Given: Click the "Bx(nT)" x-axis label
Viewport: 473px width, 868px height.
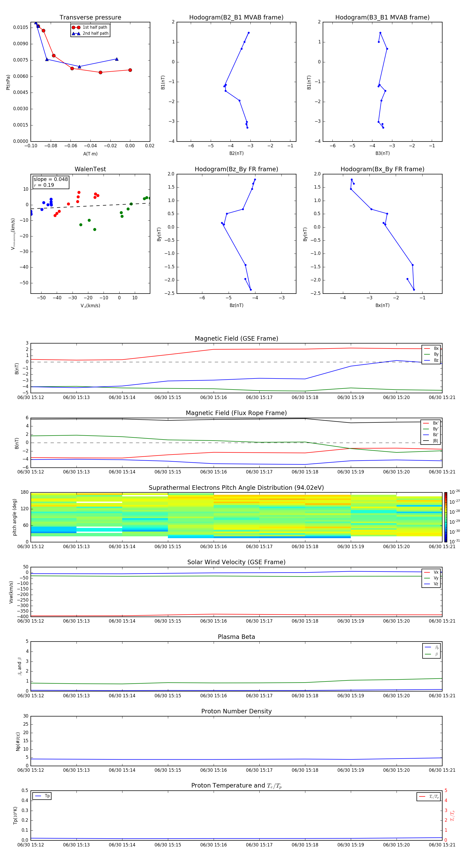Looking at the screenshot, I should 382,305.
